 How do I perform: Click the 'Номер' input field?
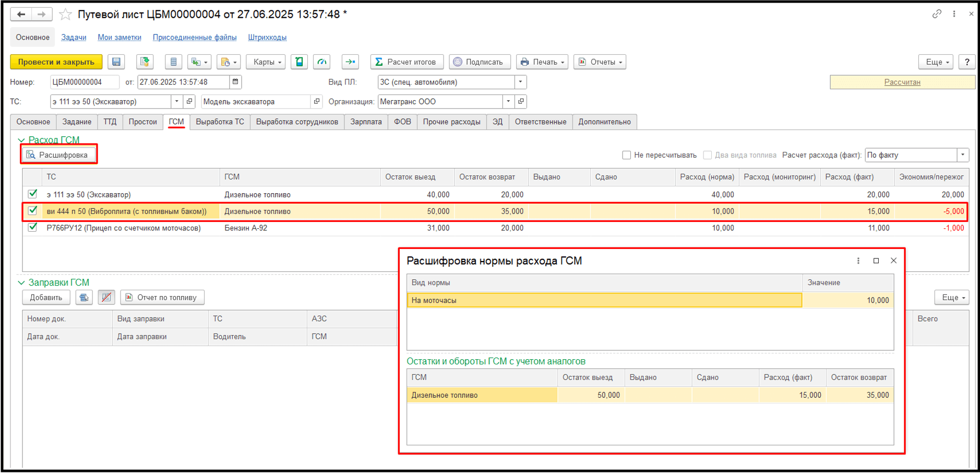(x=83, y=82)
